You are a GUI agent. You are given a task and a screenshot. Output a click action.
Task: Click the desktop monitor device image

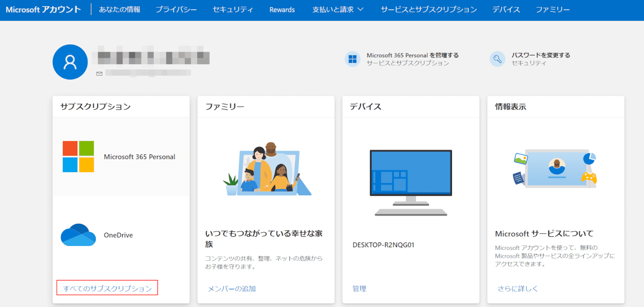(411, 183)
